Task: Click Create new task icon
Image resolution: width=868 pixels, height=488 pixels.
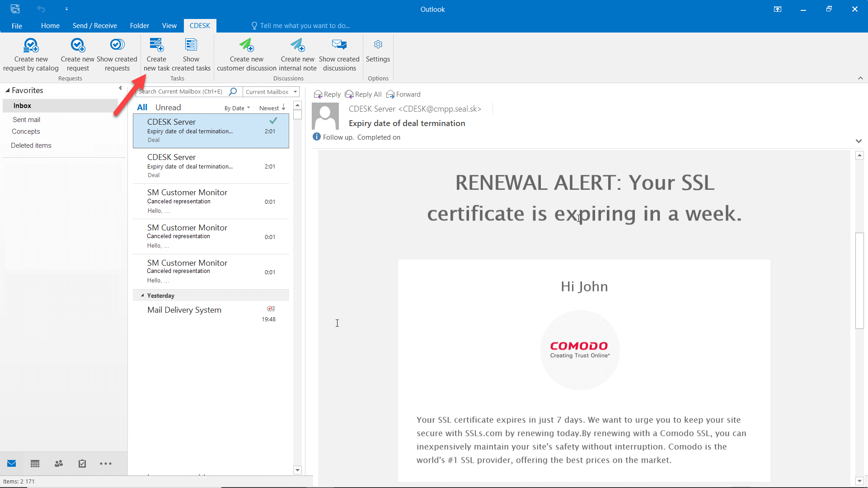Action: click(x=156, y=45)
